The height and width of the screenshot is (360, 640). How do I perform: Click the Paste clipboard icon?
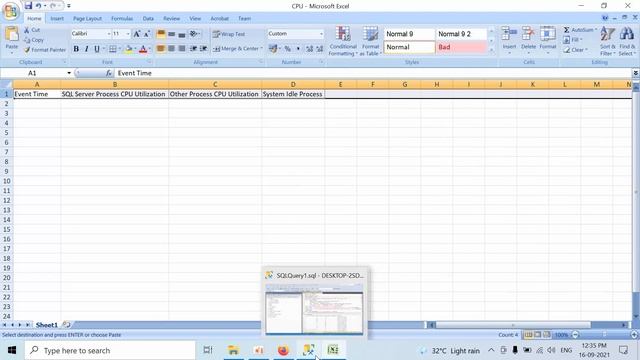point(11,34)
